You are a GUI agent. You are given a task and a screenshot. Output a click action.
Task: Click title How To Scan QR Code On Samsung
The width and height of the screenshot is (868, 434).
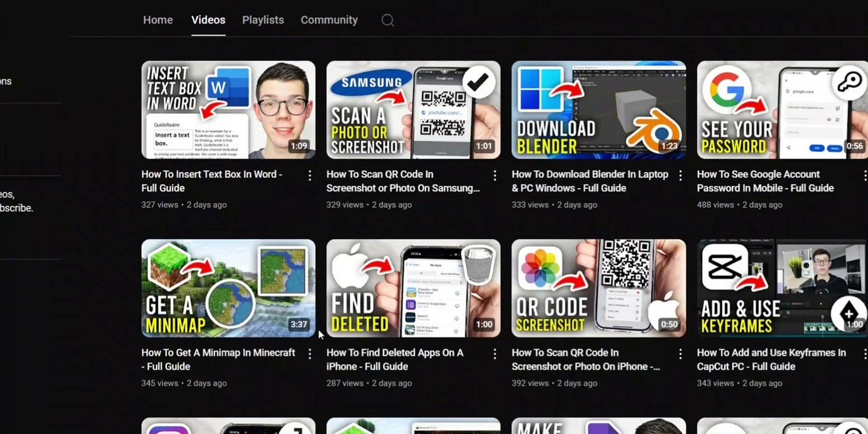pyautogui.click(x=403, y=181)
